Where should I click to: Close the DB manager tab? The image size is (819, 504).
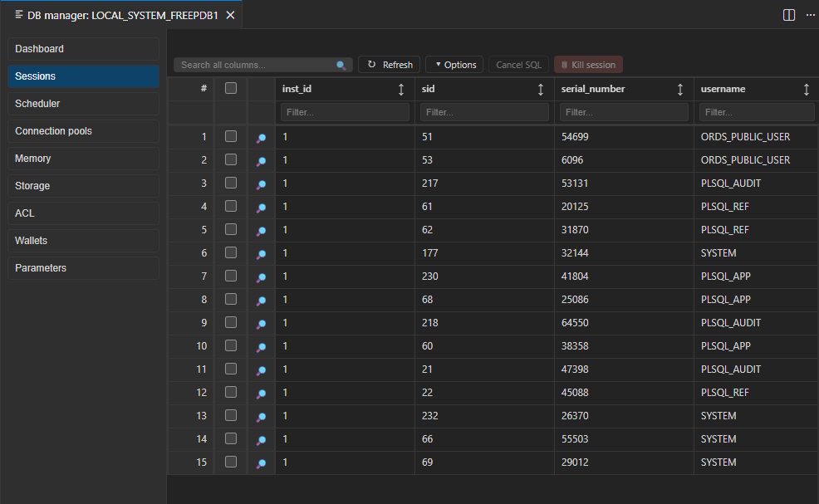coord(230,15)
